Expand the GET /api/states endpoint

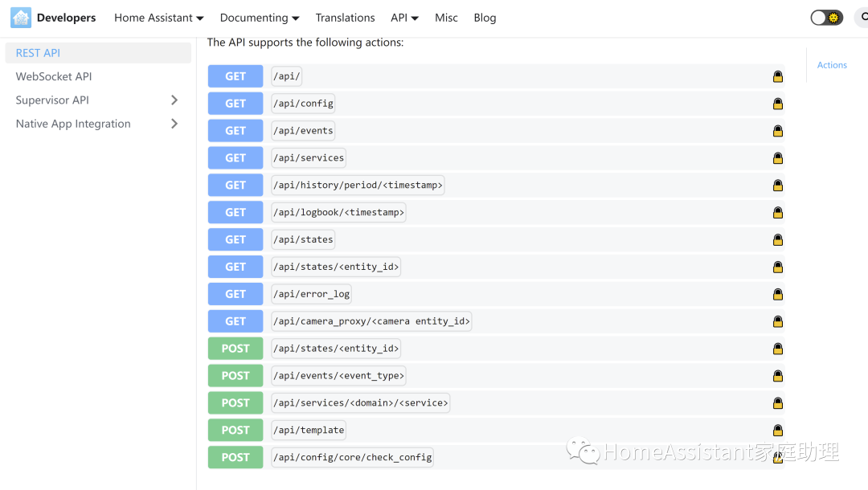coord(496,239)
